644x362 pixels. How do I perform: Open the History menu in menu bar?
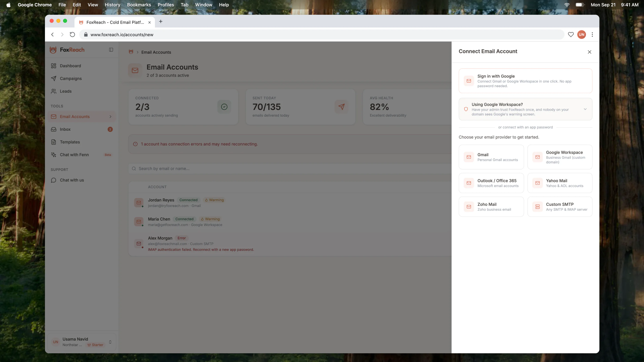pyautogui.click(x=112, y=5)
